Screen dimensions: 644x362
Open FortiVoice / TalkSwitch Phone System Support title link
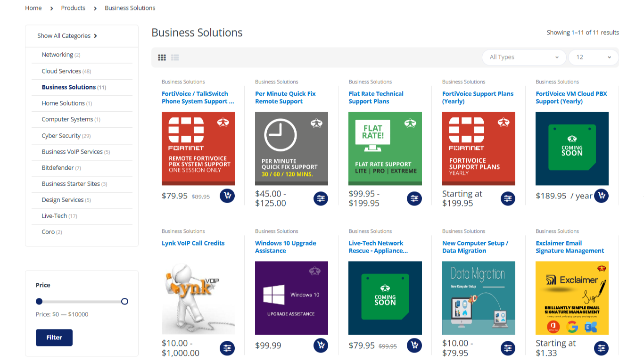point(198,98)
